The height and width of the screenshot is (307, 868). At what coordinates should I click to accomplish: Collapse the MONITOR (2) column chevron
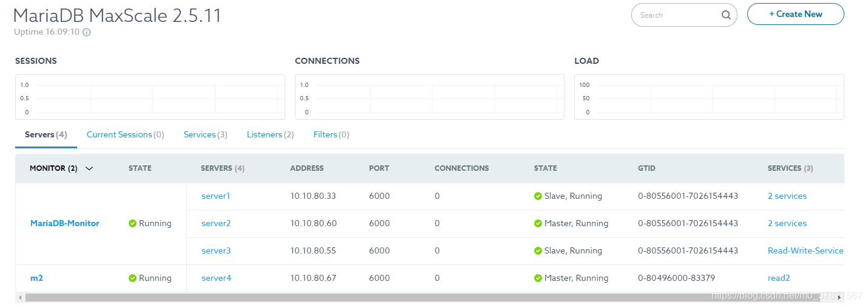[89, 168]
